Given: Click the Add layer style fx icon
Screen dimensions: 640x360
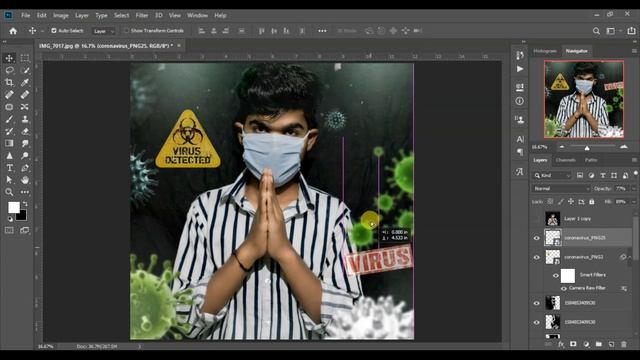Looking at the screenshot, I should [561, 344].
